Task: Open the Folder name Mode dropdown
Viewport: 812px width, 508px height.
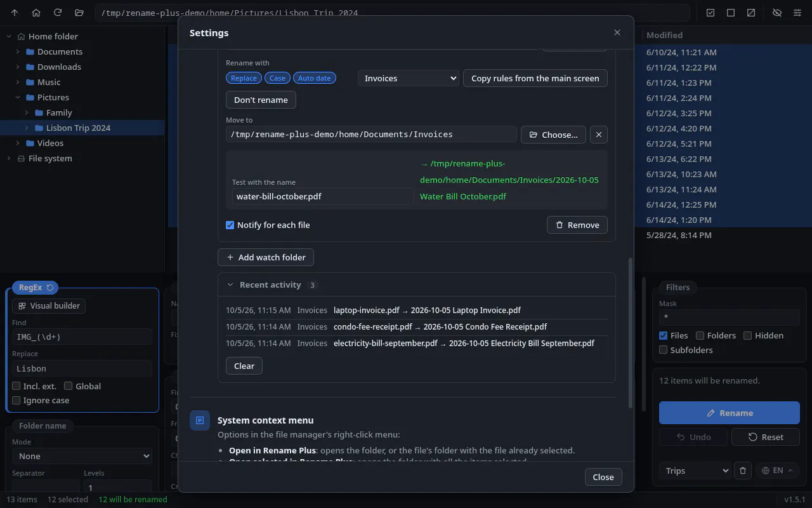Action: [82, 456]
